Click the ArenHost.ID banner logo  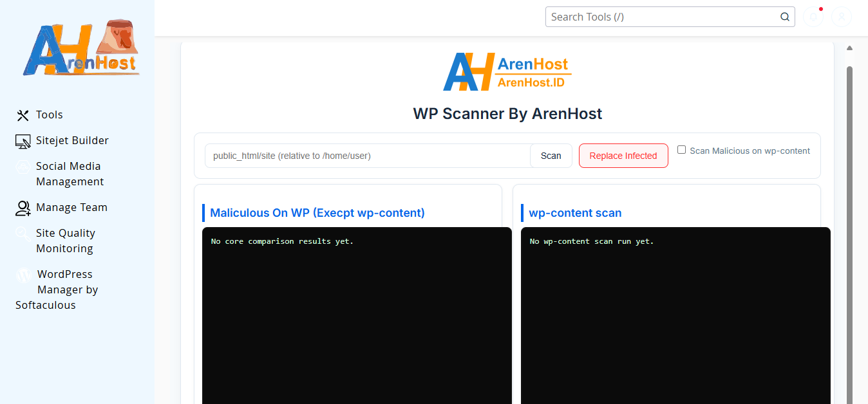pos(507,71)
